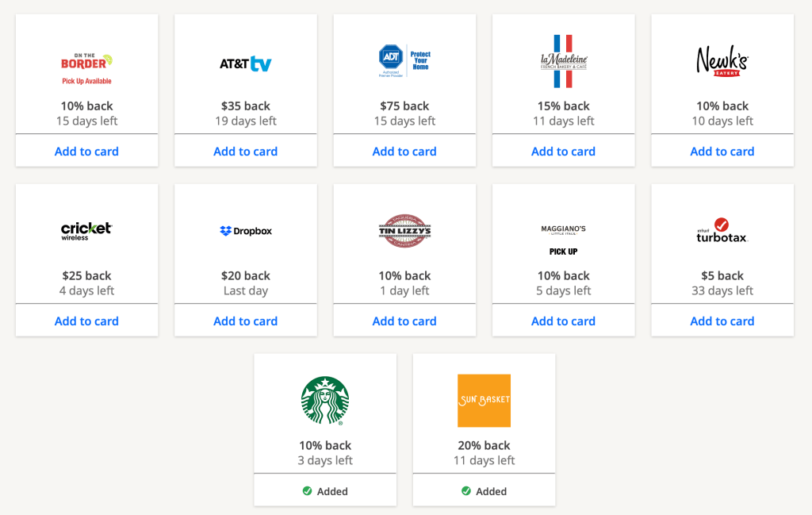This screenshot has height=515, width=812.
Task: Add the Dropbox $20 offer to card
Action: (x=246, y=321)
